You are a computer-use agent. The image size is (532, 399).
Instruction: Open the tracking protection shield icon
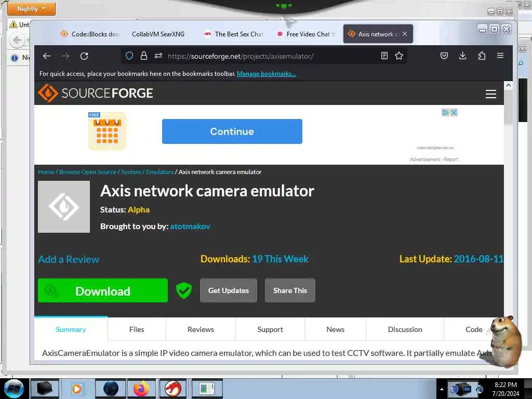click(x=129, y=56)
